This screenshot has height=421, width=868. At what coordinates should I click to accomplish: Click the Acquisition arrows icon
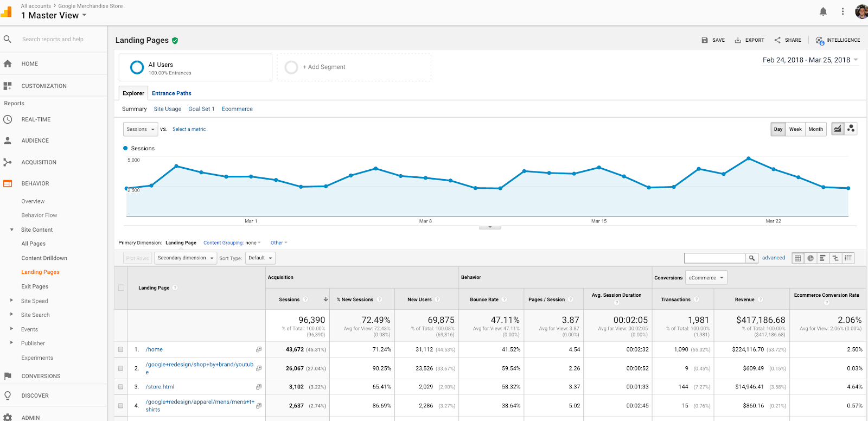click(8, 162)
